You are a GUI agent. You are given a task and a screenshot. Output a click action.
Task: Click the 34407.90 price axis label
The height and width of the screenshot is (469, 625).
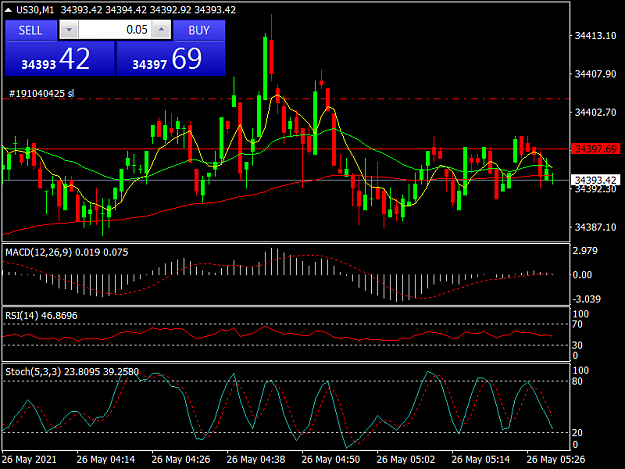(596, 74)
